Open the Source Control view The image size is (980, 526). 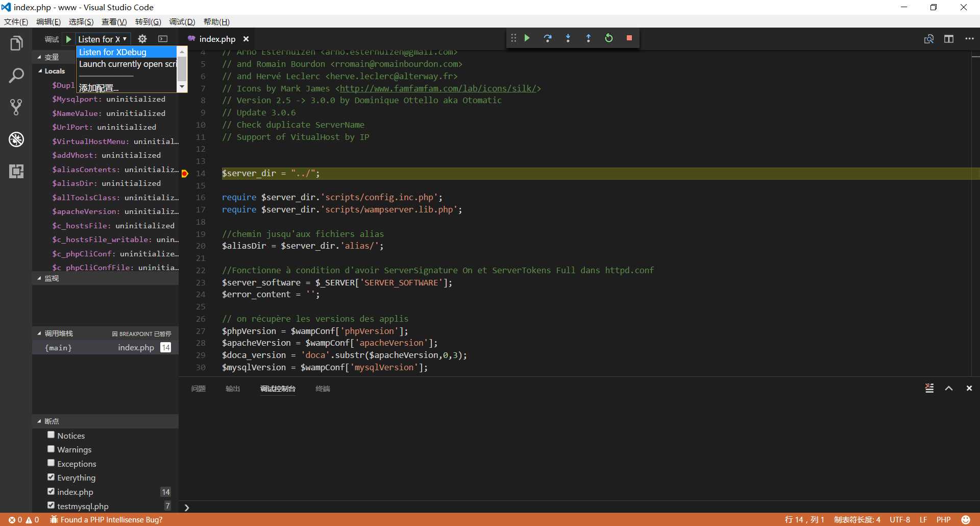pos(16,107)
